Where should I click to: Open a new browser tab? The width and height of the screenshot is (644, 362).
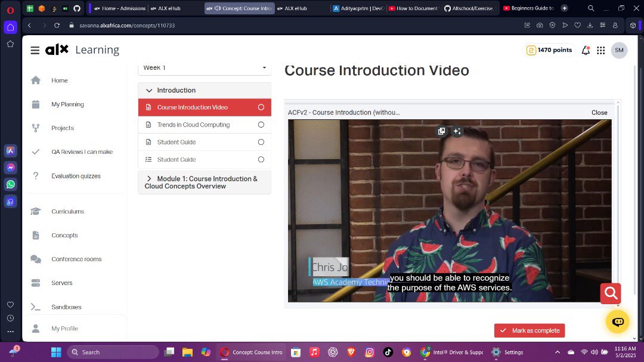coord(564,8)
